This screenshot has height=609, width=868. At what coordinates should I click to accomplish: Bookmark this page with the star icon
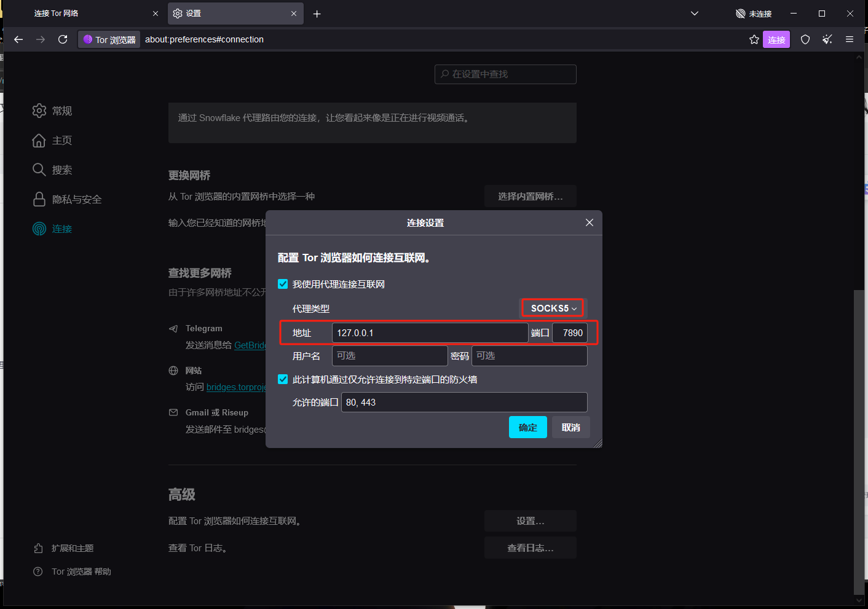tap(754, 39)
